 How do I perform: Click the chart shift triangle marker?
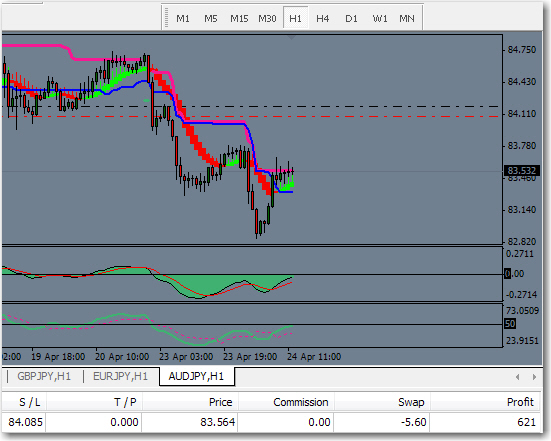[291, 37]
